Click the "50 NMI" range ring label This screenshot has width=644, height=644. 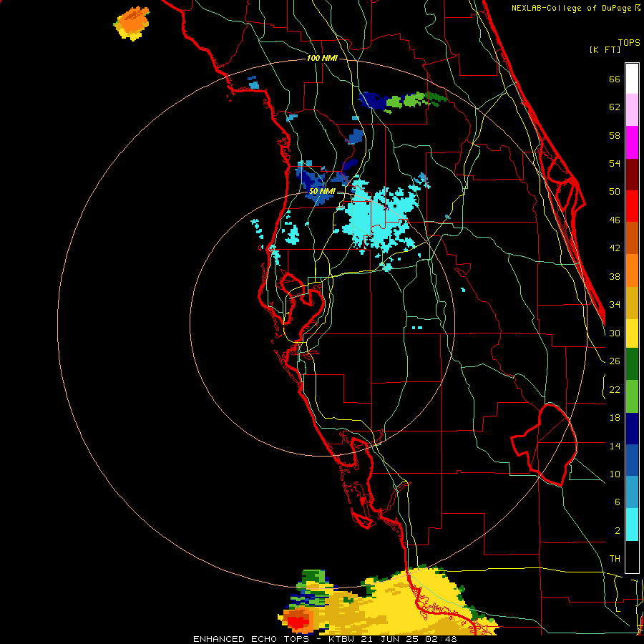pyautogui.click(x=322, y=191)
